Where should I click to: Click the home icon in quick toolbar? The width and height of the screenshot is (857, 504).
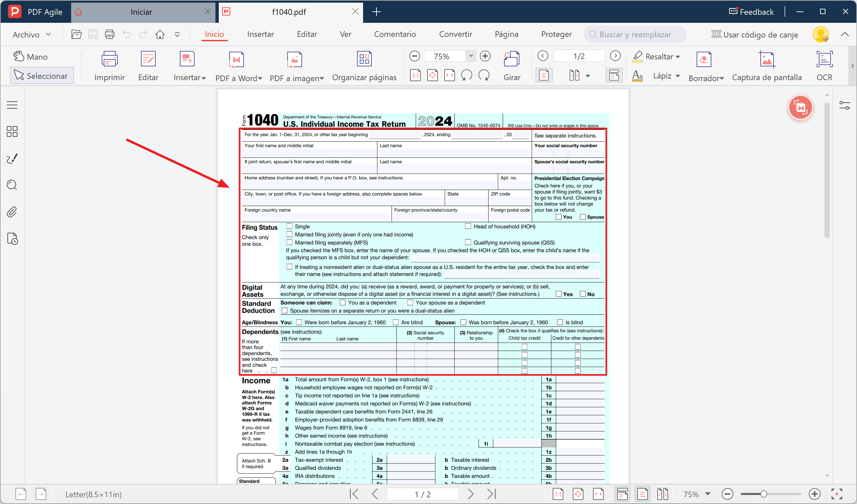[x=160, y=34]
